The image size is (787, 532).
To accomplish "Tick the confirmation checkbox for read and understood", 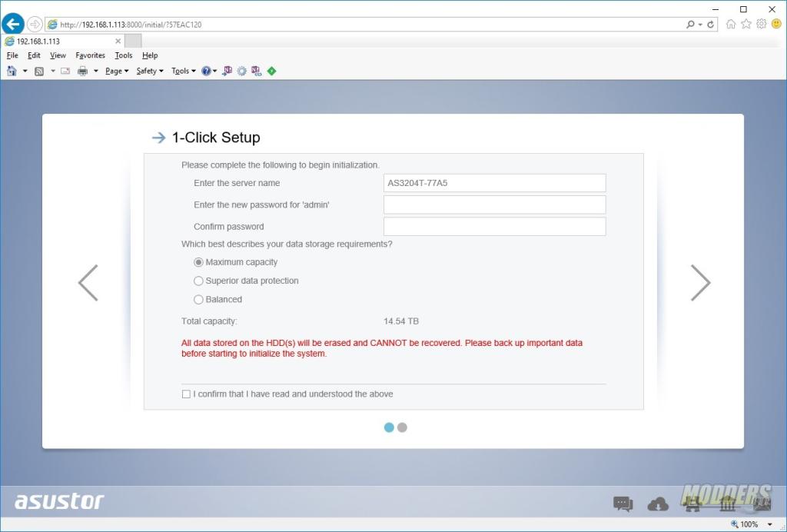I will click(x=186, y=394).
